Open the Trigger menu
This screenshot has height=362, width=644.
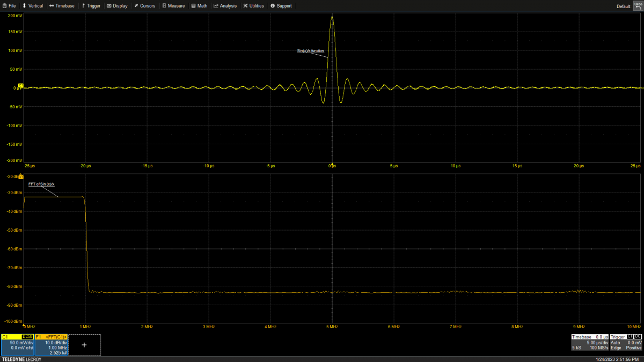[91, 6]
